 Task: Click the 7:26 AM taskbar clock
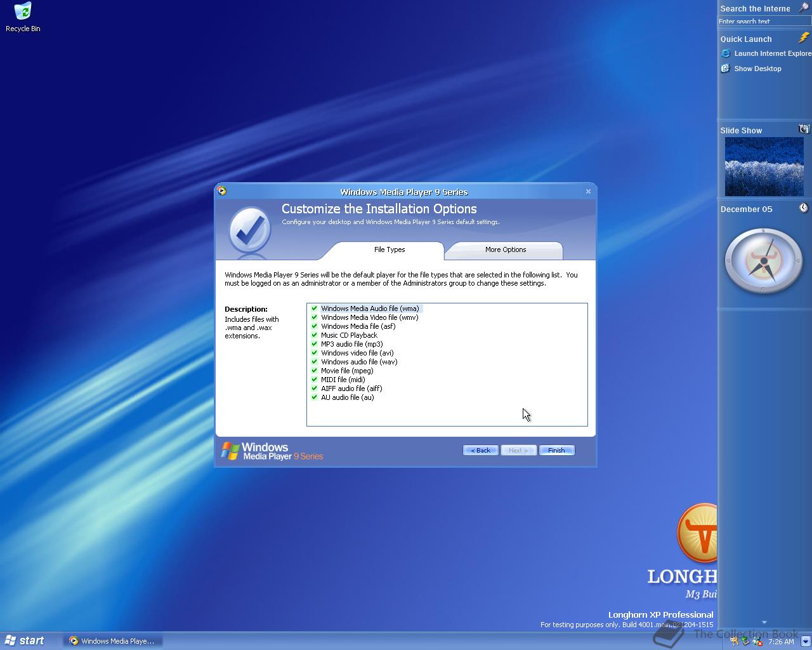pyautogui.click(x=781, y=642)
